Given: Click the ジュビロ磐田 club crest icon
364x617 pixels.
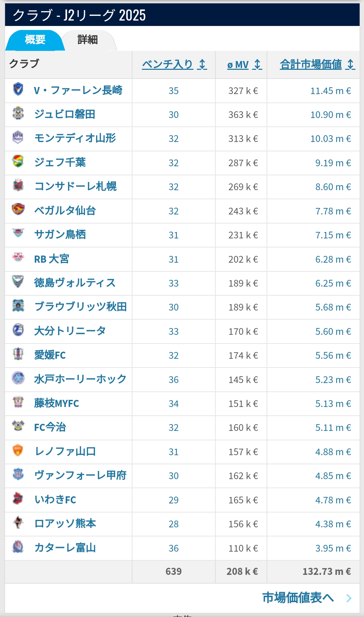Looking at the screenshot, I should (18, 113).
